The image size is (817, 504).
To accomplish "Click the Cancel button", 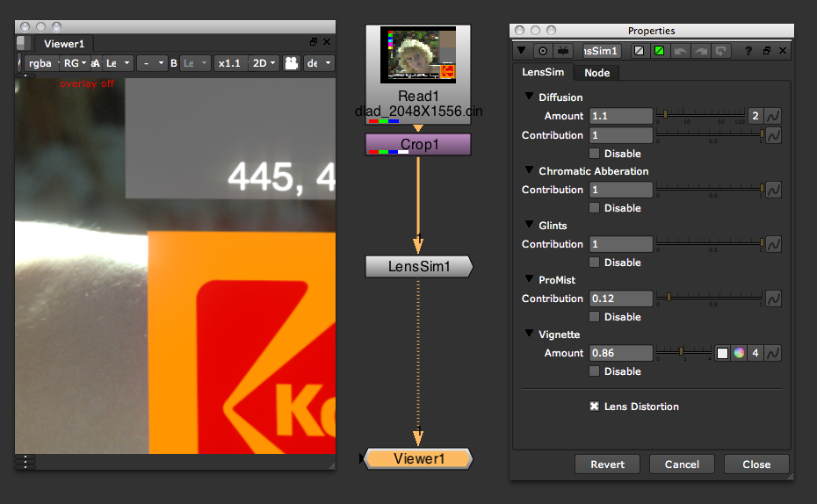I will pos(682,464).
